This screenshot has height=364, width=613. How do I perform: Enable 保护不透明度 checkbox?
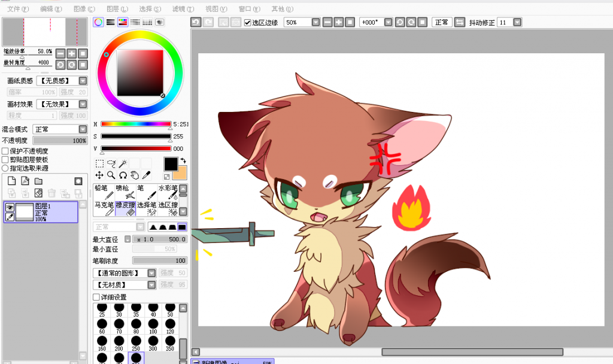pyautogui.click(x=5, y=151)
